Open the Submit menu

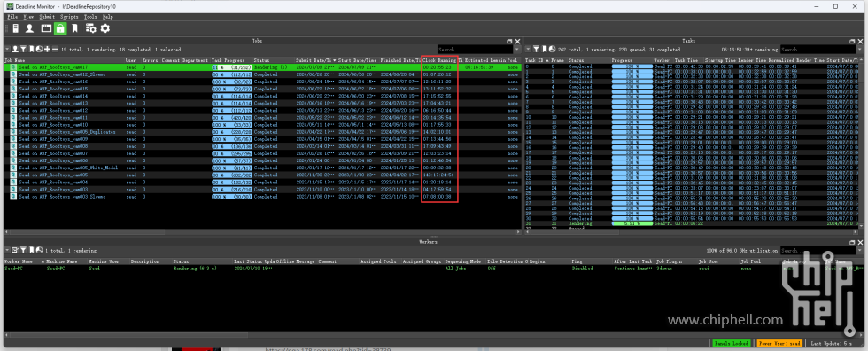coord(47,17)
